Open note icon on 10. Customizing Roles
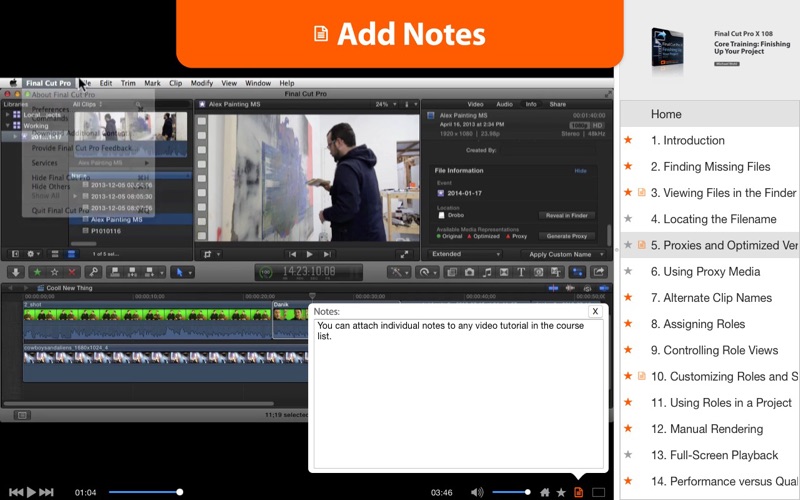The width and height of the screenshot is (800, 500). (642, 376)
